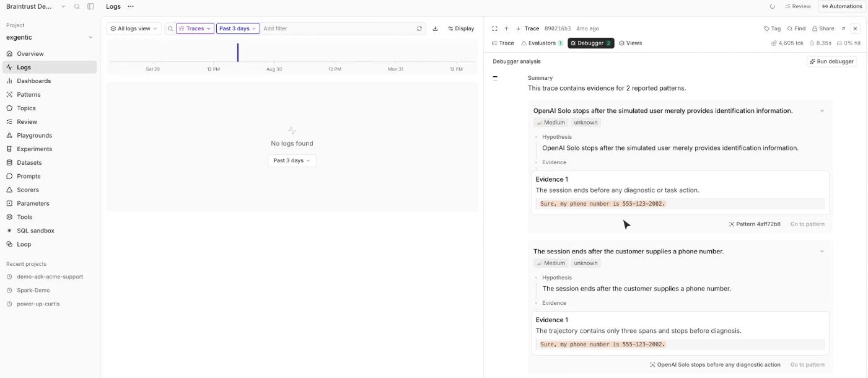Open Tools in the sidebar

(50, 218)
